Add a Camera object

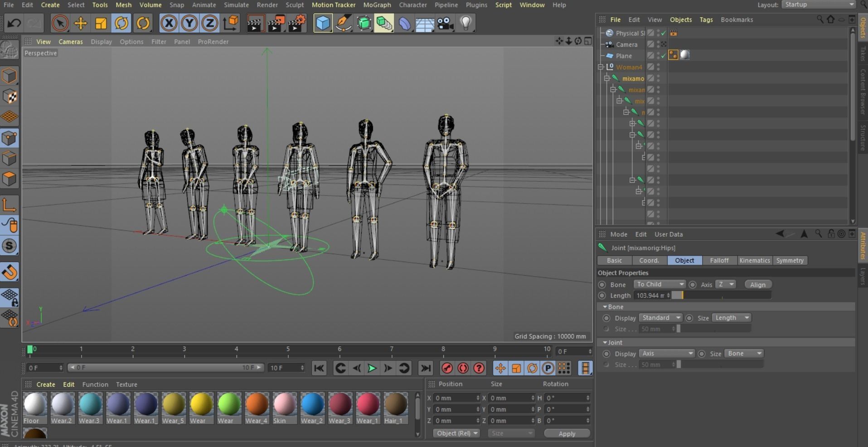pos(446,23)
